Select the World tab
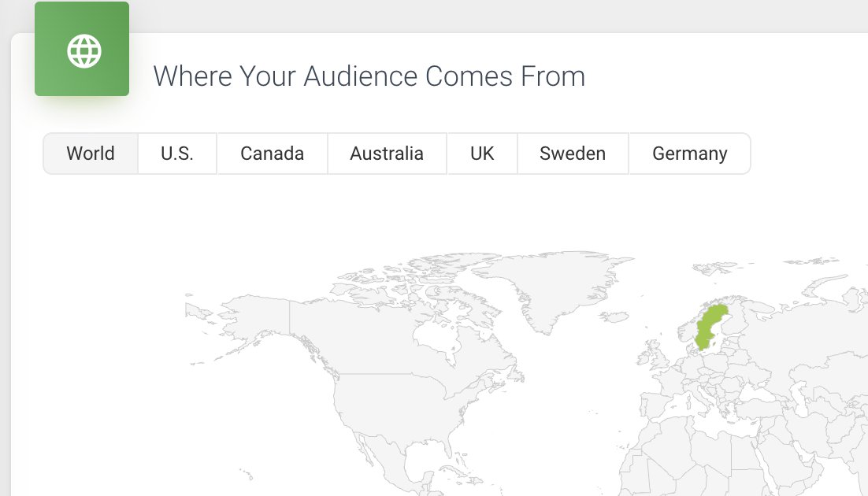 click(90, 154)
